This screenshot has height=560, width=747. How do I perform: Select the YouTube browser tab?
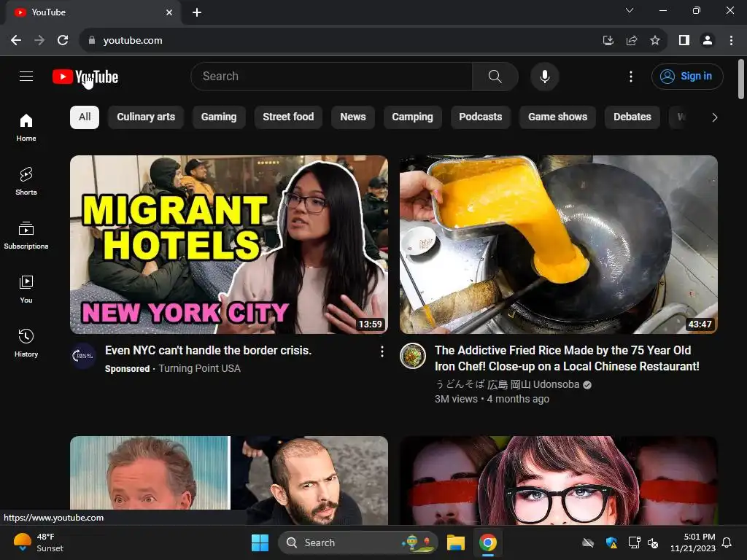point(93,12)
